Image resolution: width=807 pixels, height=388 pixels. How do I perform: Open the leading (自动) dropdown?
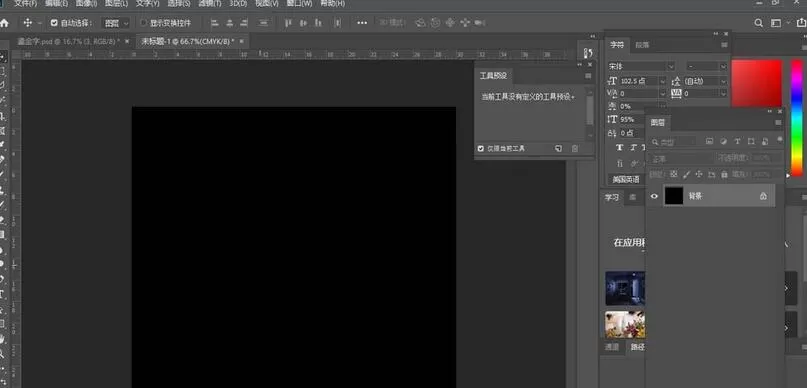pos(705,81)
